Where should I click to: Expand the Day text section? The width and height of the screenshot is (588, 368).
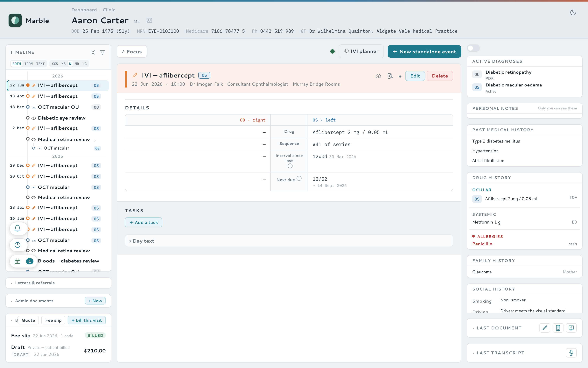tap(289, 241)
